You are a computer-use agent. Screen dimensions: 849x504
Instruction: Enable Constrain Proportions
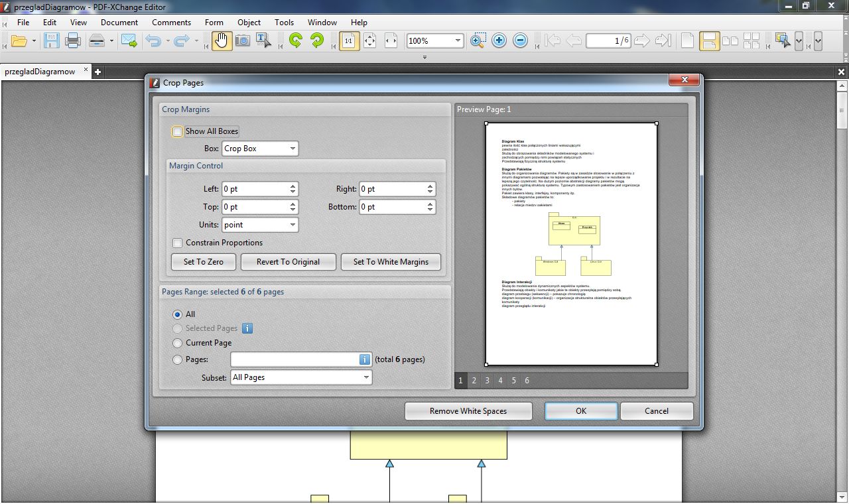(x=177, y=243)
